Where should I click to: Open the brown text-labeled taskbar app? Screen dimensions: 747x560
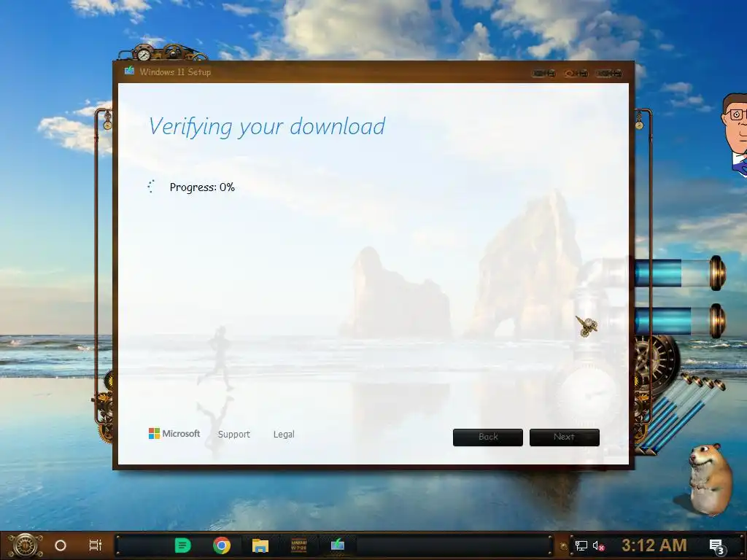(x=298, y=545)
